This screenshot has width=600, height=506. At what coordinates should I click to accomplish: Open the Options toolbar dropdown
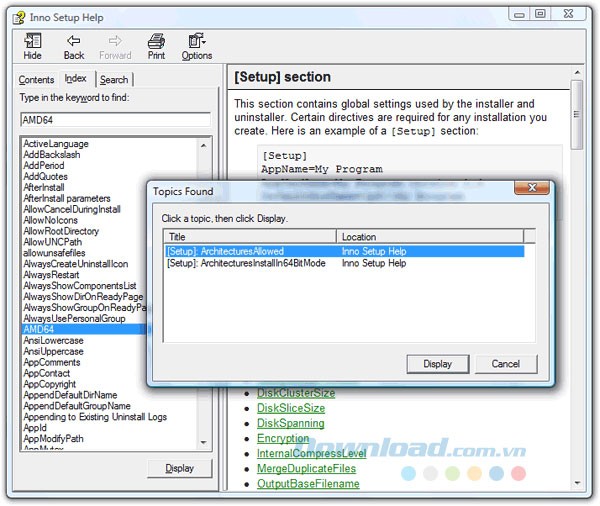tap(196, 42)
